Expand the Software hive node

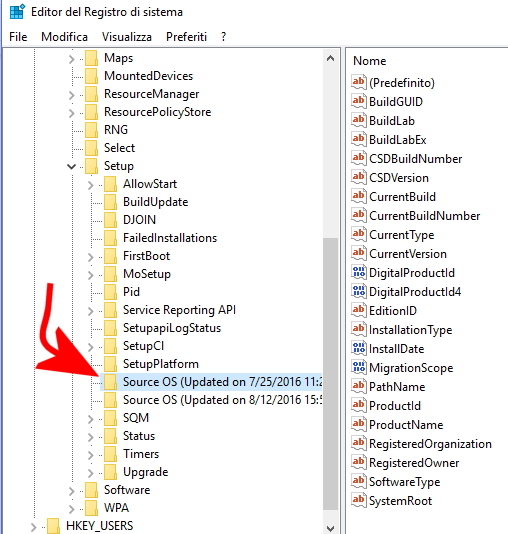(x=71, y=491)
